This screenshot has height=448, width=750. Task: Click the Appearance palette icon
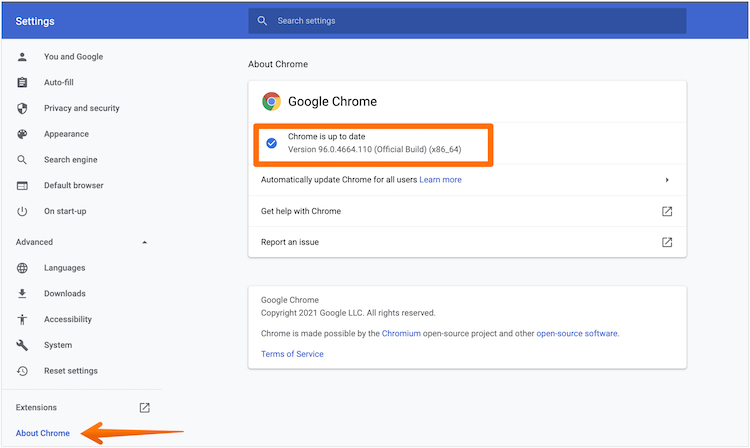point(22,134)
